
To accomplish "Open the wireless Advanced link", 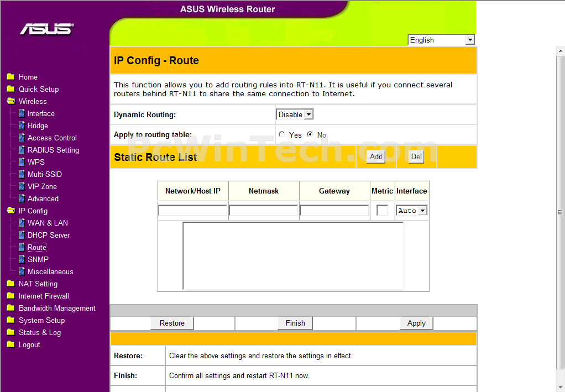I will point(43,199).
